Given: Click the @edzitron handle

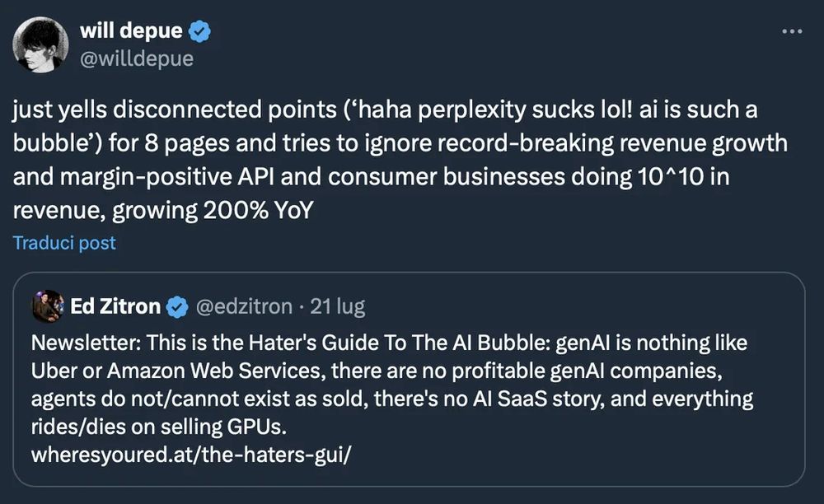Looking at the screenshot, I should pyautogui.click(x=245, y=306).
